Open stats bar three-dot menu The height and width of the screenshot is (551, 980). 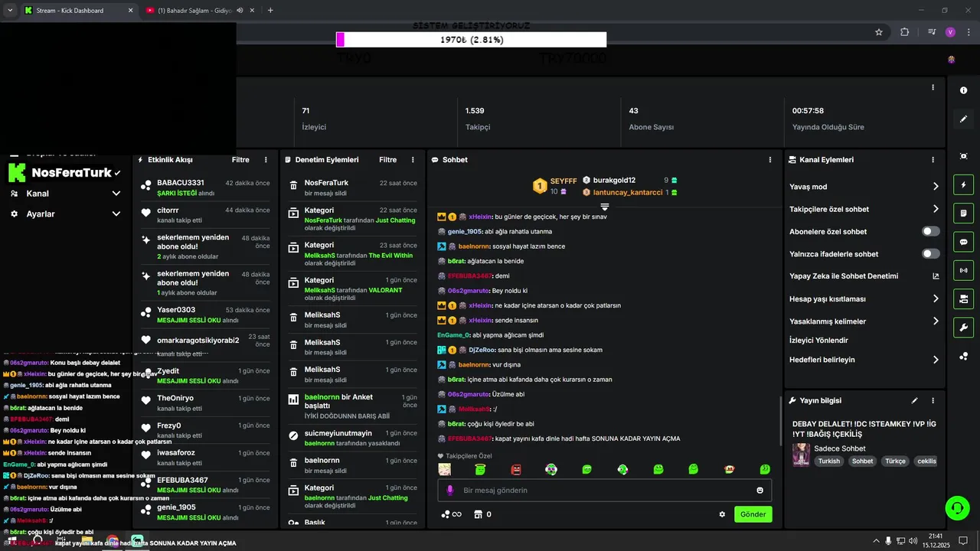(933, 87)
